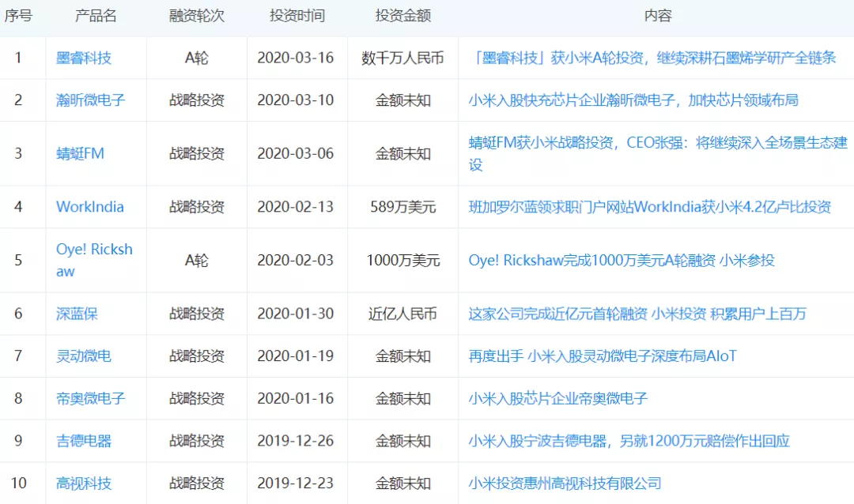Open the 灵动微电 product link
The width and height of the screenshot is (854, 504).
click(x=83, y=356)
